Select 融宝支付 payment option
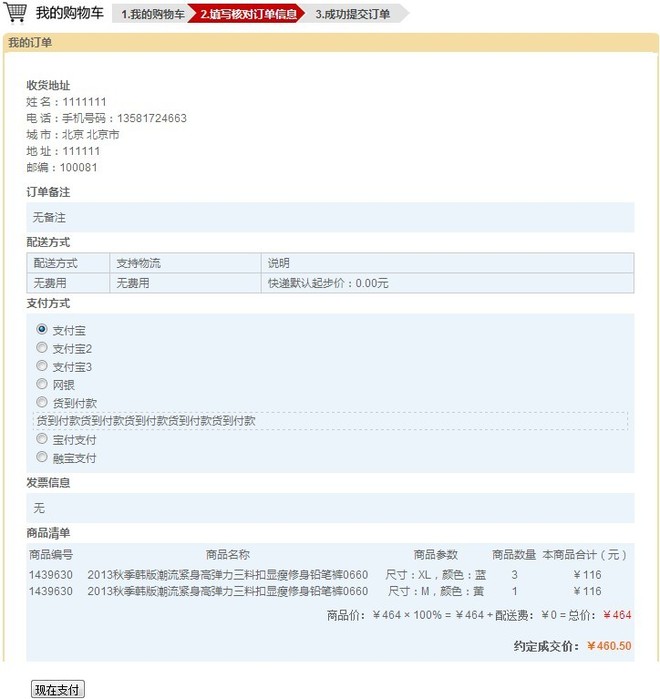660x699 pixels. [42, 457]
